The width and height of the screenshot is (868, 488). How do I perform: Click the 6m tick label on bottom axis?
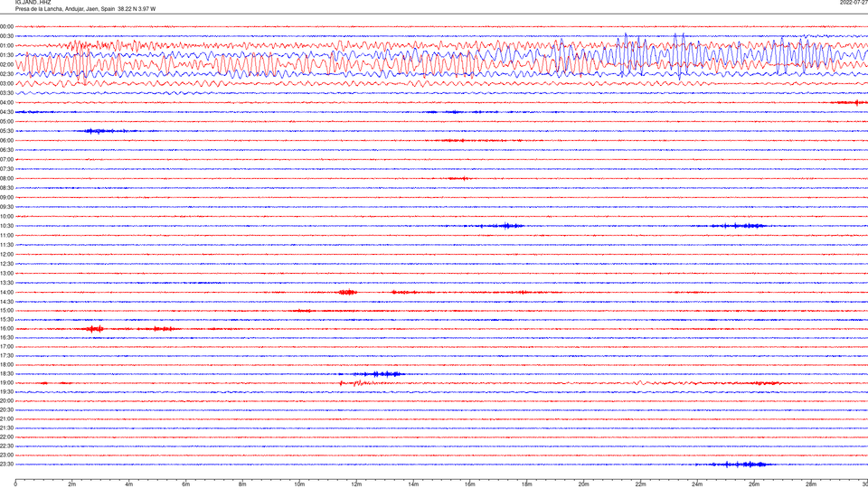tap(186, 484)
